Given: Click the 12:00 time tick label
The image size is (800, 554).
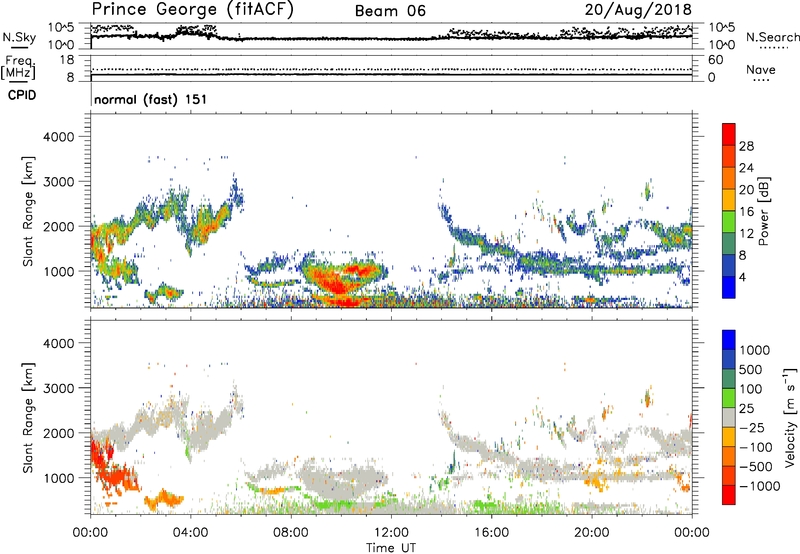Looking at the screenshot, I should pyautogui.click(x=391, y=533).
